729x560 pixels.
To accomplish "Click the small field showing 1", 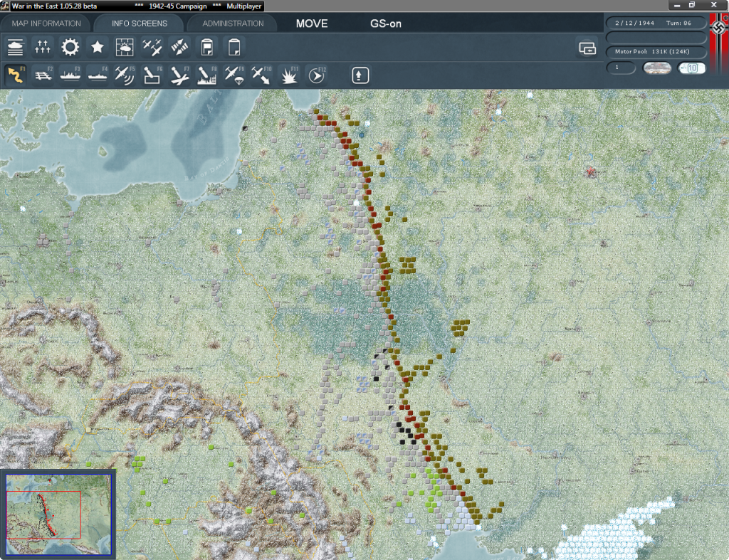I will tap(621, 68).
